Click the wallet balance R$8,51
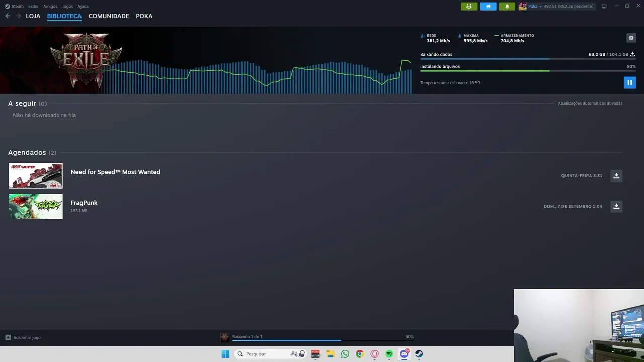This screenshot has width=644, height=362. click(550, 6)
